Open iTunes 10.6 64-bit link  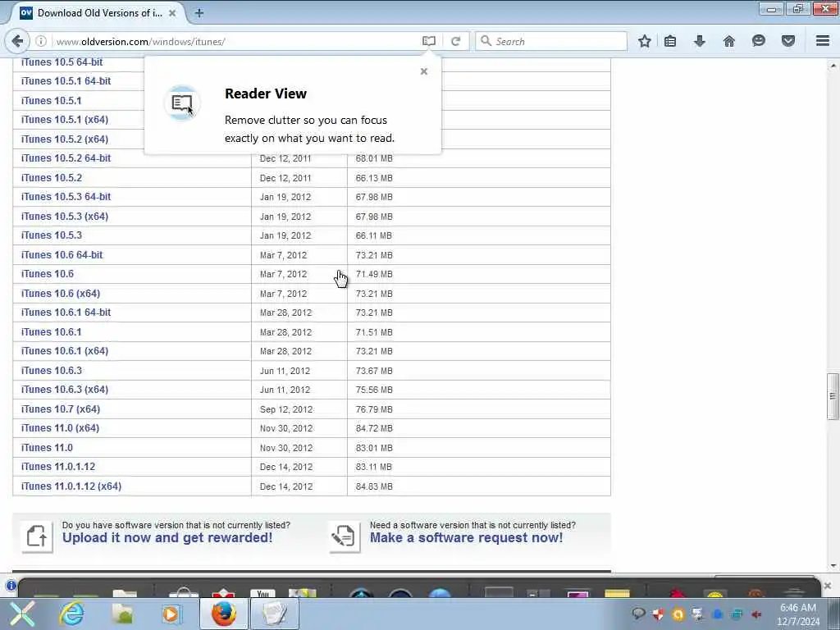62,255
